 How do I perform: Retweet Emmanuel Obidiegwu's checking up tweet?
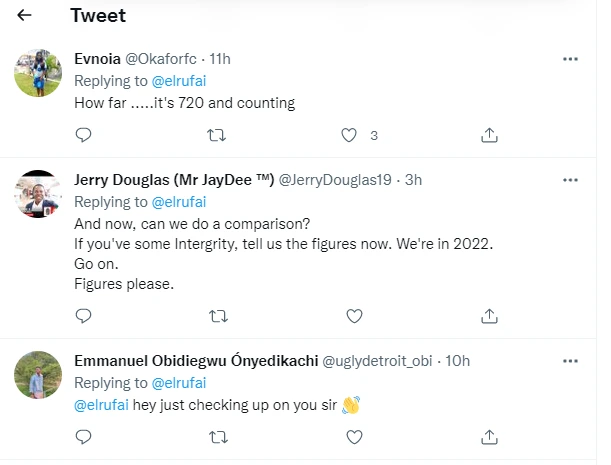click(216, 437)
